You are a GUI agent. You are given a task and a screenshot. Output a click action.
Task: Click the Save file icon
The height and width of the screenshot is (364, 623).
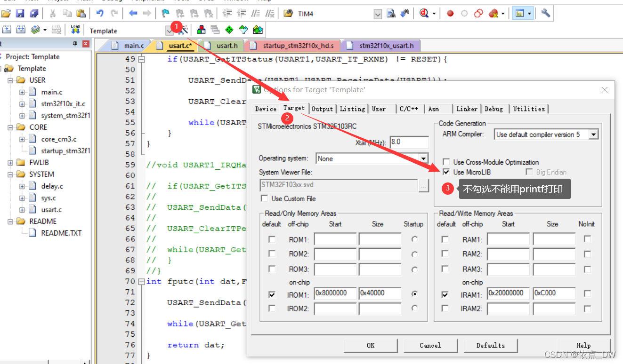(x=20, y=14)
